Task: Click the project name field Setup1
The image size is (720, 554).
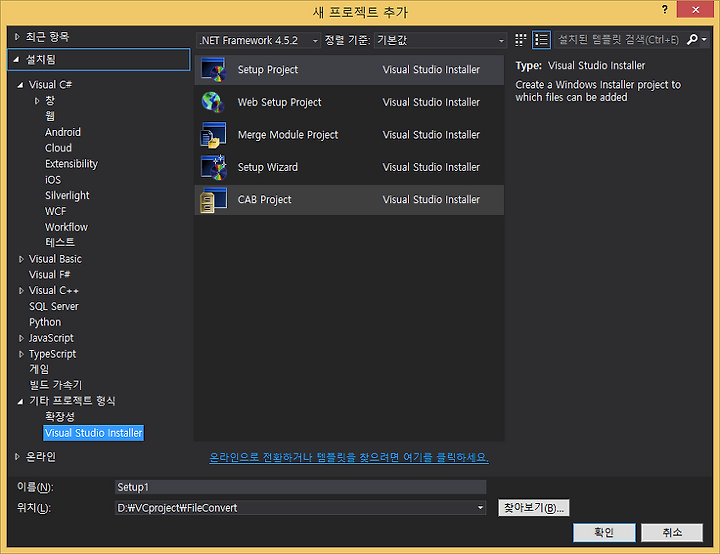Action: [x=300, y=487]
